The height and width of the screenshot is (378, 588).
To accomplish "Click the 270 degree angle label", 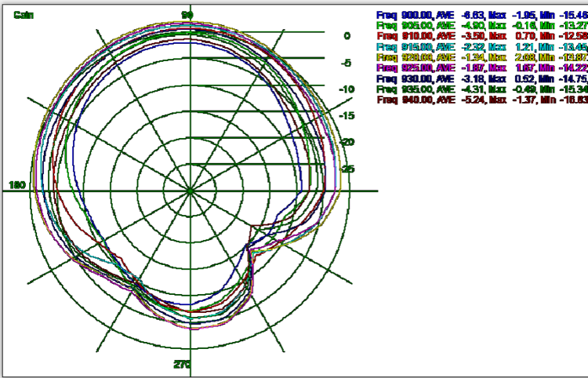I will point(182,365).
